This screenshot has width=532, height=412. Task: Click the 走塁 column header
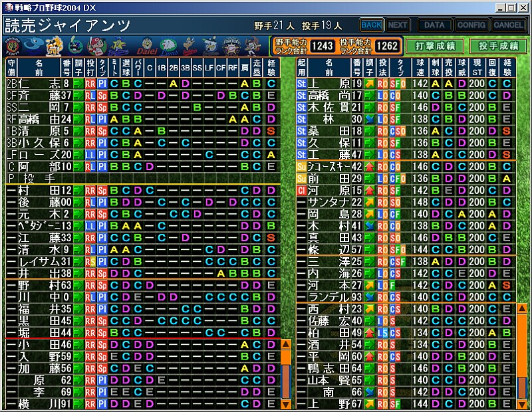click(257, 68)
